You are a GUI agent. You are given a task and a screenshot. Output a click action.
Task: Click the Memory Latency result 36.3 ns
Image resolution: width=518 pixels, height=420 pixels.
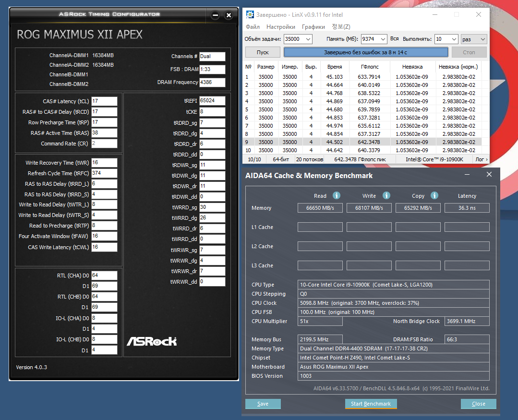[467, 208]
